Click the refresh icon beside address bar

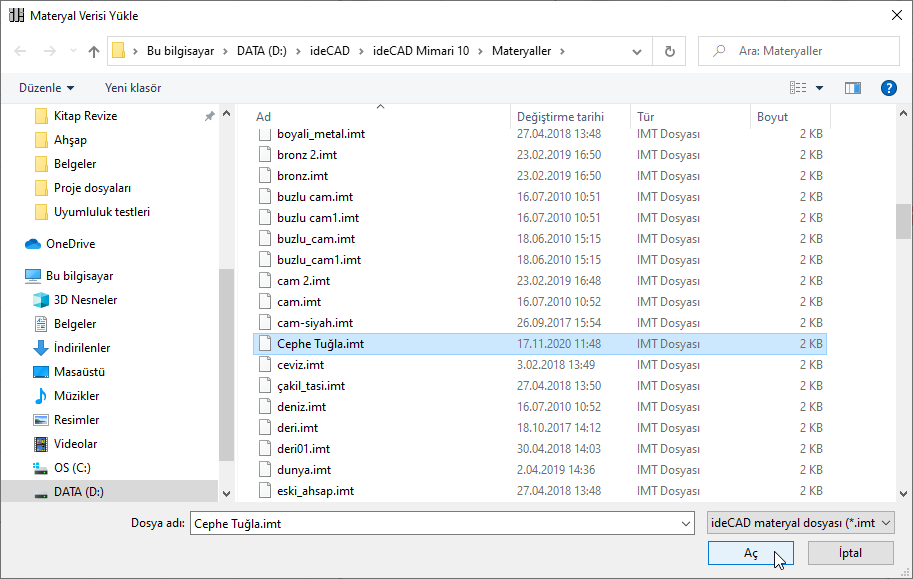point(669,51)
